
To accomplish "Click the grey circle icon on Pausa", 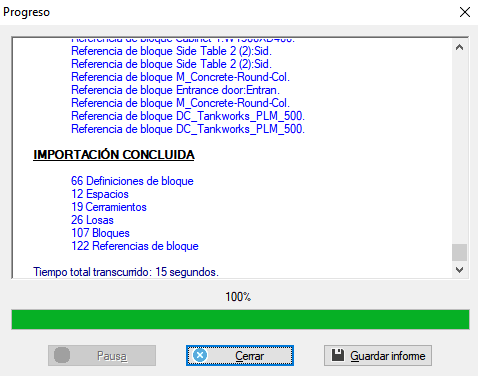I will pos(62,355).
